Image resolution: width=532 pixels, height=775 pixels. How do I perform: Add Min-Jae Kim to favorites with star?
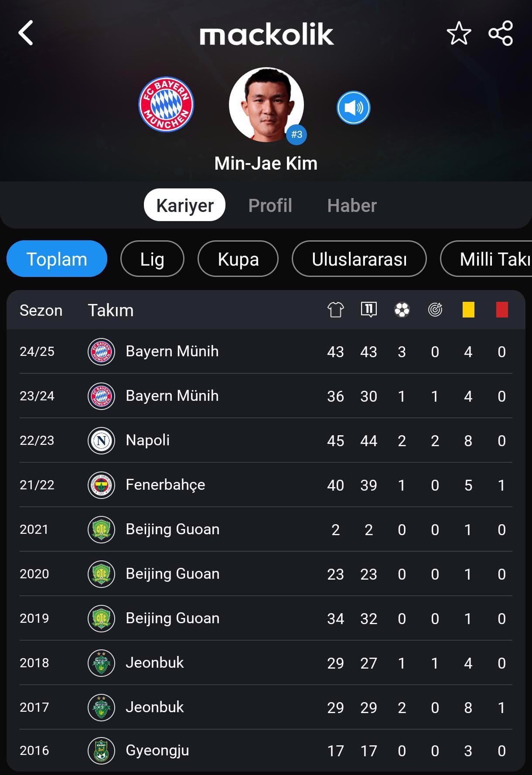click(459, 33)
